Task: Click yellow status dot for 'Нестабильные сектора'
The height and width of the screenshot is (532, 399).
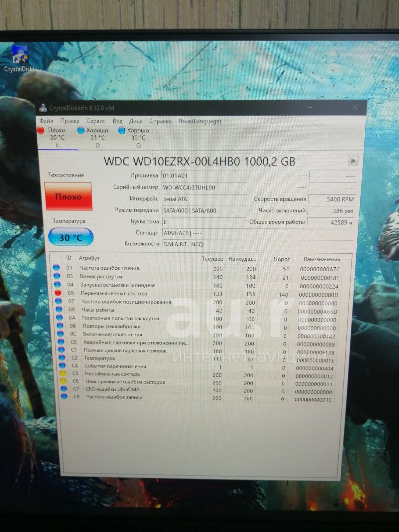Action: [x=63, y=373]
